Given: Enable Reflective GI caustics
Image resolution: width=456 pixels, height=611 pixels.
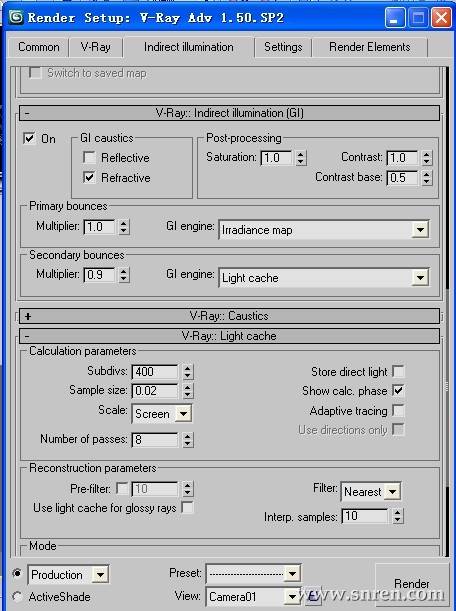Looking at the screenshot, I should tap(89, 157).
